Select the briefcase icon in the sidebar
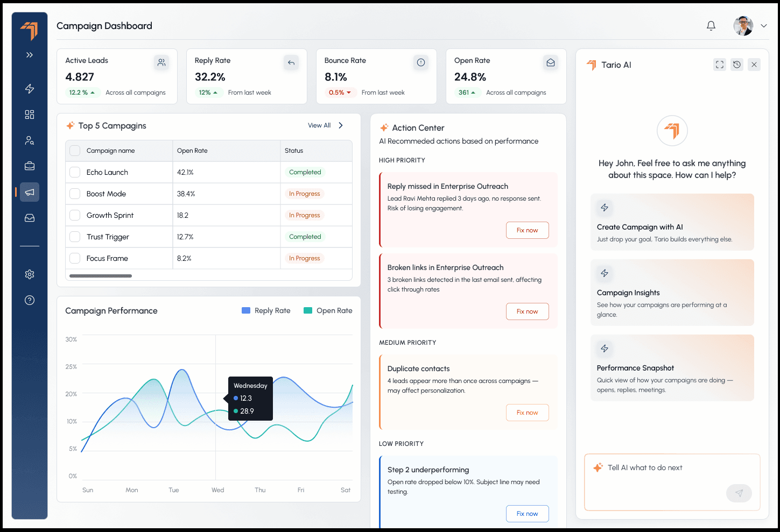The image size is (780, 532). (x=30, y=166)
